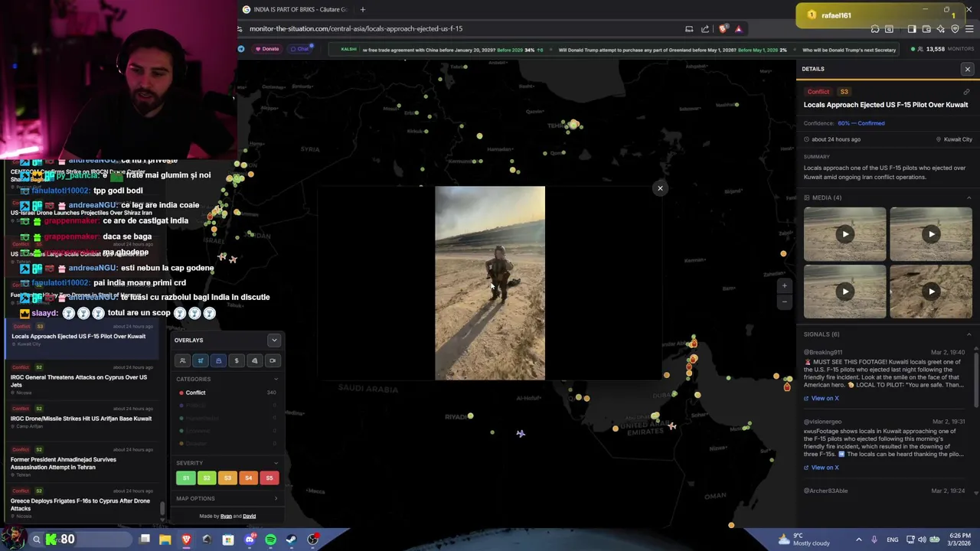Expand Map Options
980x551 pixels.
(x=227, y=499)
